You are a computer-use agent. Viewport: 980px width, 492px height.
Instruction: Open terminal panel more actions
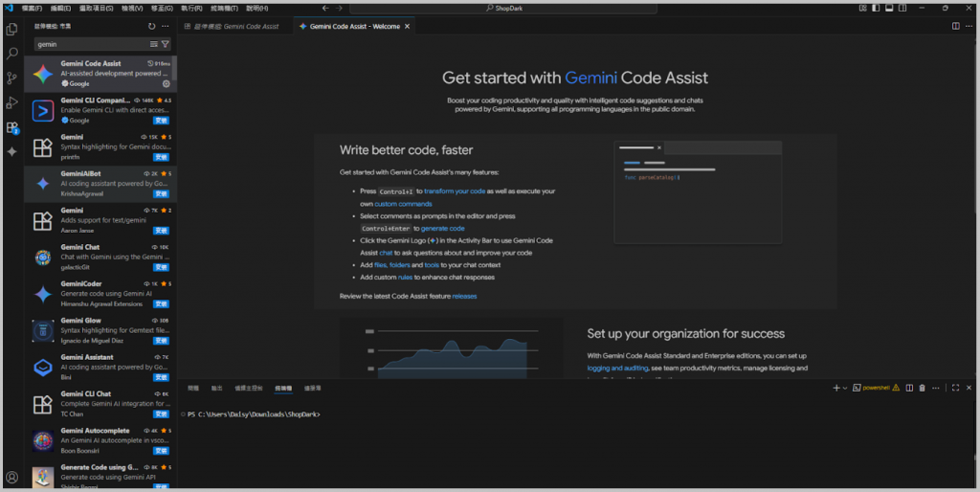(936, 389)
